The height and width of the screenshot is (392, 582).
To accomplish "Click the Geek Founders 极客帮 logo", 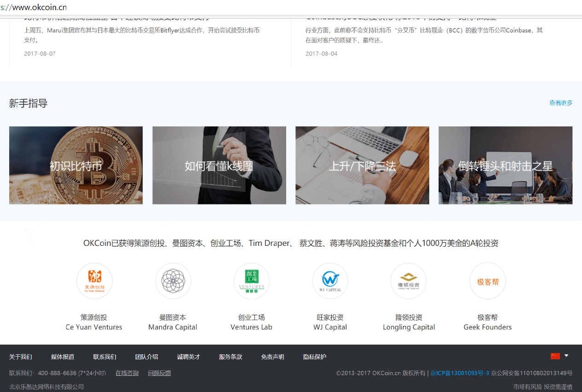I will [x=488, y=281].
